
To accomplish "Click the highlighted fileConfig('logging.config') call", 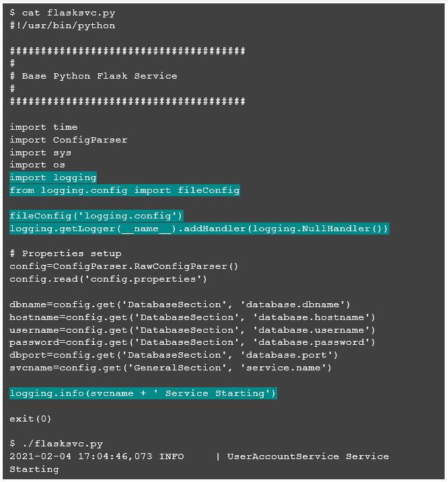I will (x=96, y=216).
